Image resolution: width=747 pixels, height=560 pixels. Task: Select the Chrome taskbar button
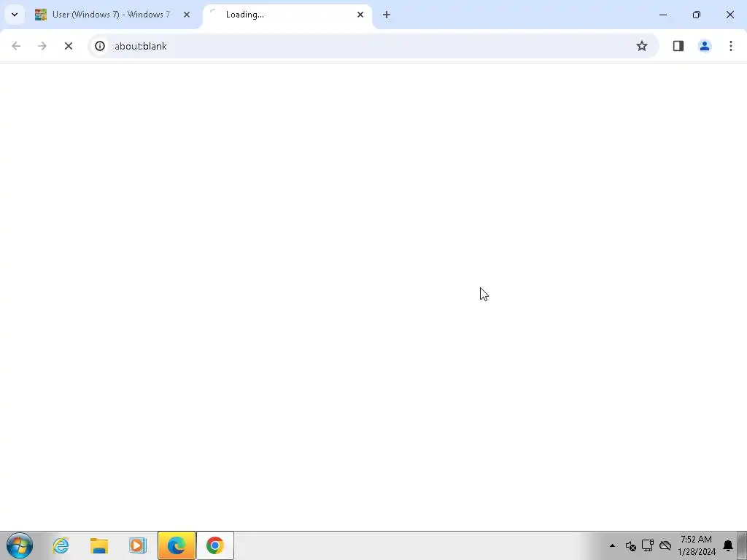click(215, 545)
